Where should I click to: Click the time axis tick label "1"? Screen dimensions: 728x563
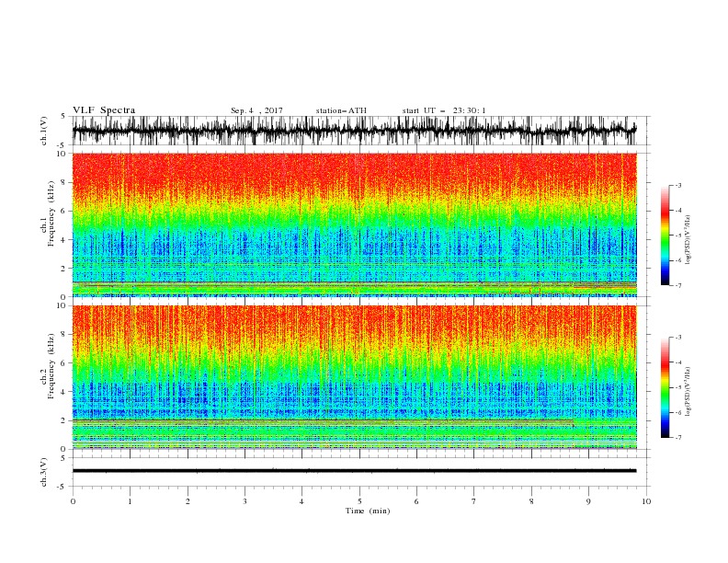pos(130,501)
